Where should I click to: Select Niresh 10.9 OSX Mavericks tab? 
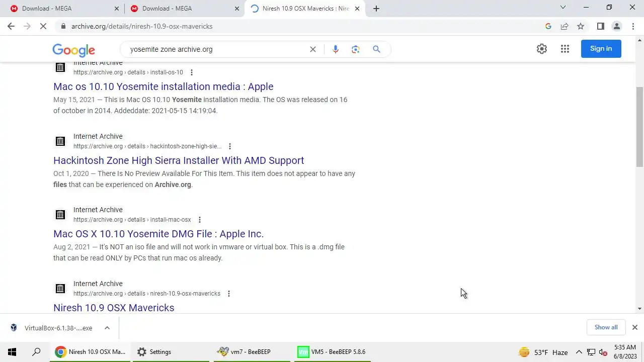point(305,9)
